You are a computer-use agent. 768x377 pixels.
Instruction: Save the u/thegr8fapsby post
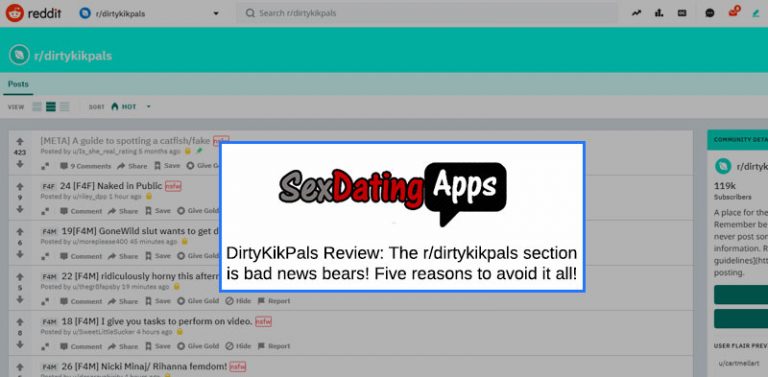[157, 301]
